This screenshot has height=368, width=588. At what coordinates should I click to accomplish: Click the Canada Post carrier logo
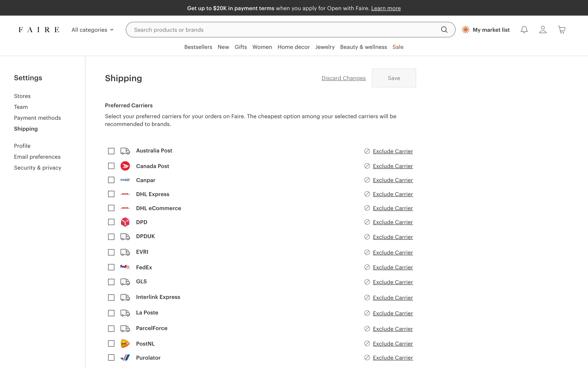coord(125,166)
